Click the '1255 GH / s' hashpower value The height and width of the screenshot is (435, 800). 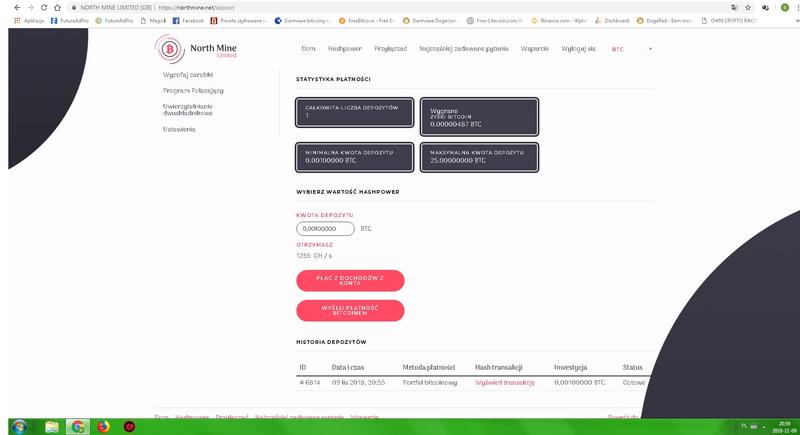[x=314, y=255]
